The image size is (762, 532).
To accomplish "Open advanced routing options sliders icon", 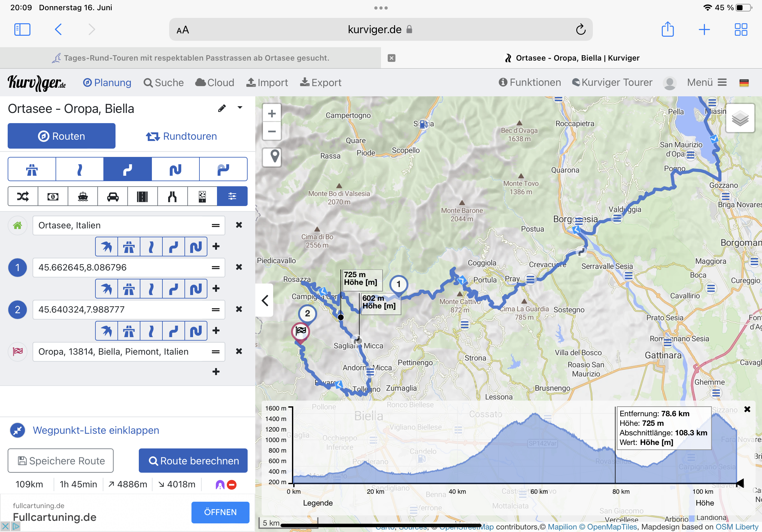I will point(232,197).
